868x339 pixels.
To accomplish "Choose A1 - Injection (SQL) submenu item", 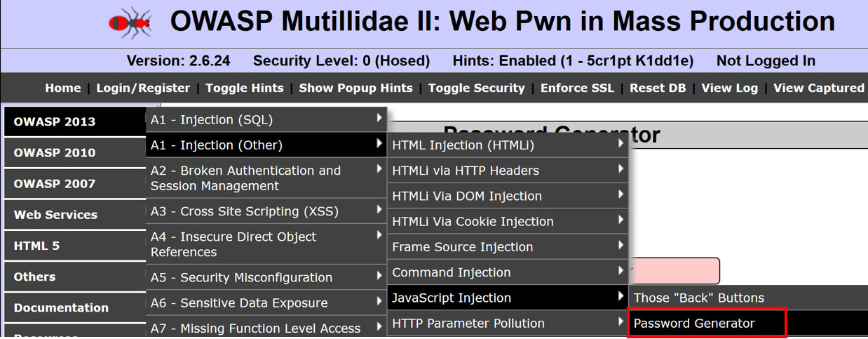I will click(266, 119).
